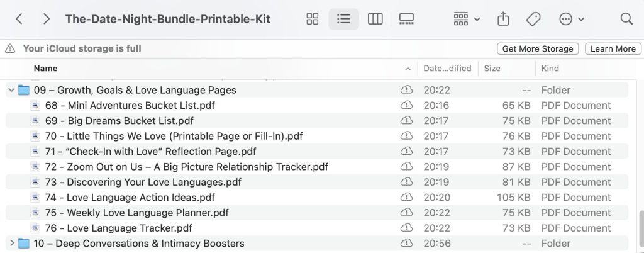Select the 10 Deep Conversations folder icon

pyautogui.click(x=24, y=244)
